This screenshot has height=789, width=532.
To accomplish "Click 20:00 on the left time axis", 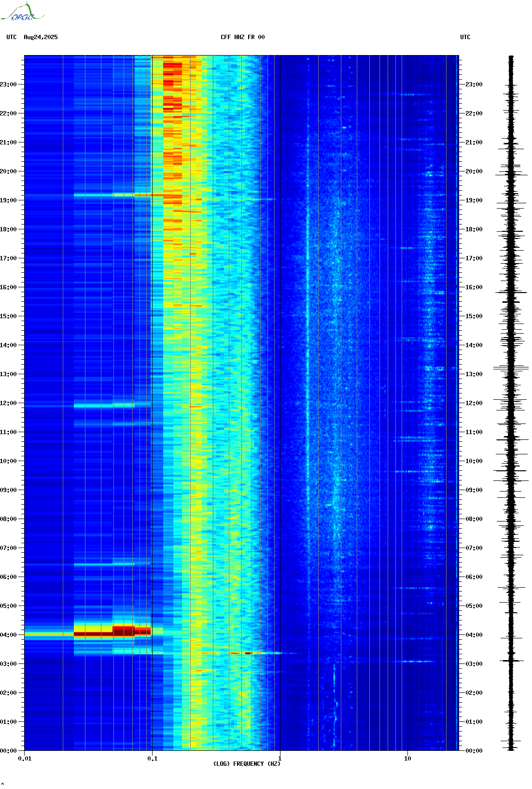I will tap(8, 171).
